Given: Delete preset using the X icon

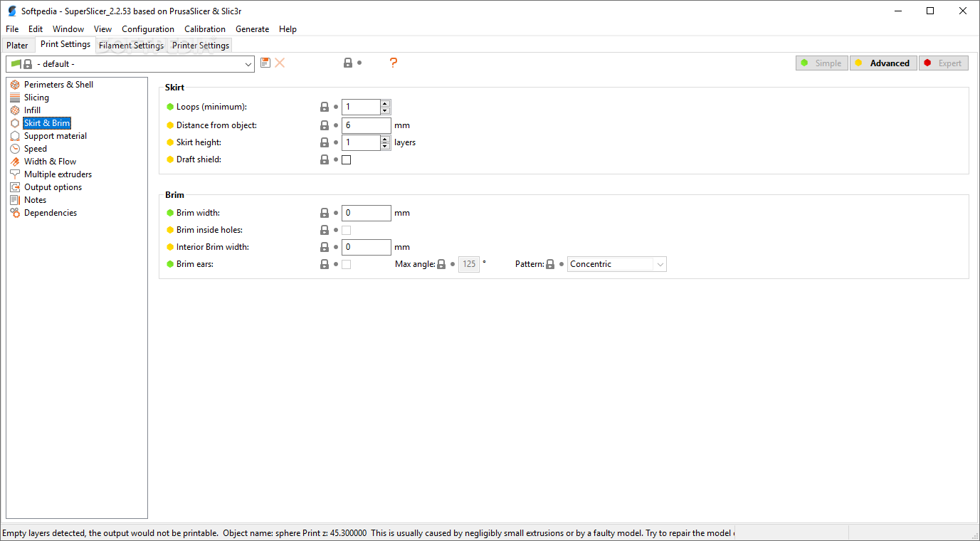Looking at the screenshot, I should (280, 63).
